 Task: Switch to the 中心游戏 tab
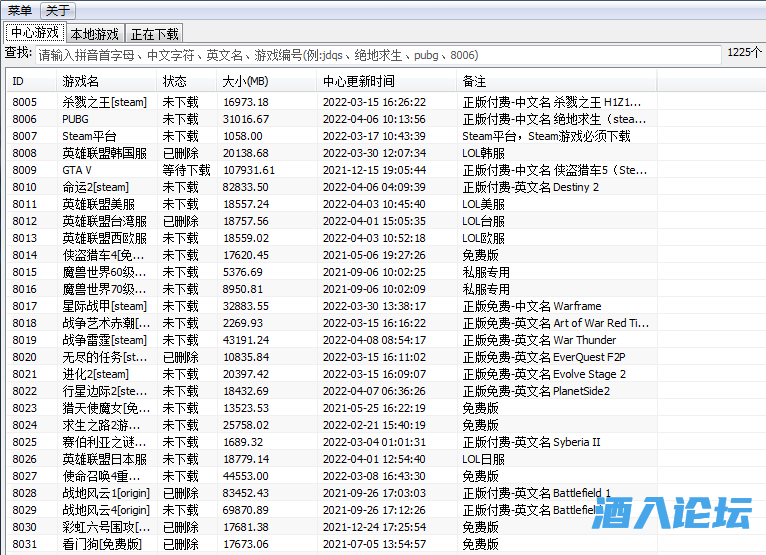click(x=35, y=33)
